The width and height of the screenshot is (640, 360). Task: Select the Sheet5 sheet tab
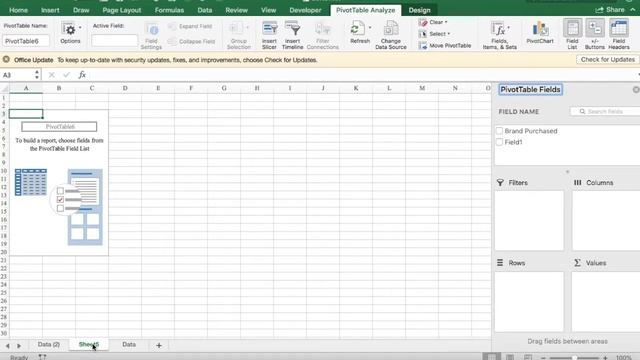click(x=89, y=344)
